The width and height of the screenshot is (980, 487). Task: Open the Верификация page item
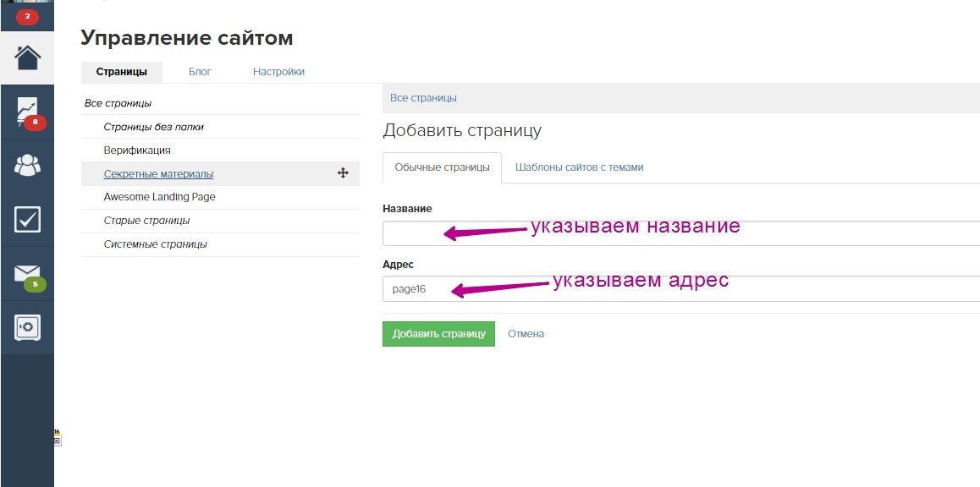pos(137,150)
